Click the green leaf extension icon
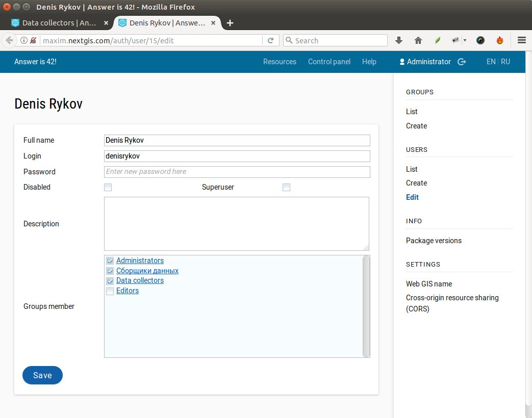The height and width of the screenshot is (418, 532). point(437,40)
